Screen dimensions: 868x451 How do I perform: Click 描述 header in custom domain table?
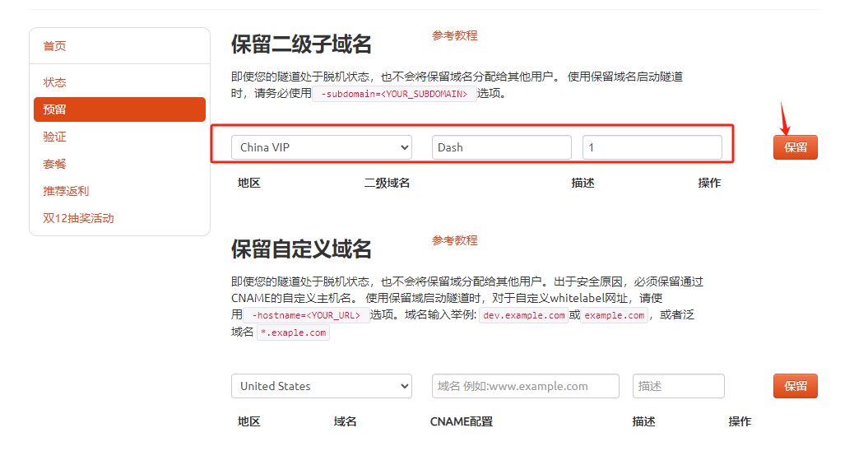click(644, 421)
